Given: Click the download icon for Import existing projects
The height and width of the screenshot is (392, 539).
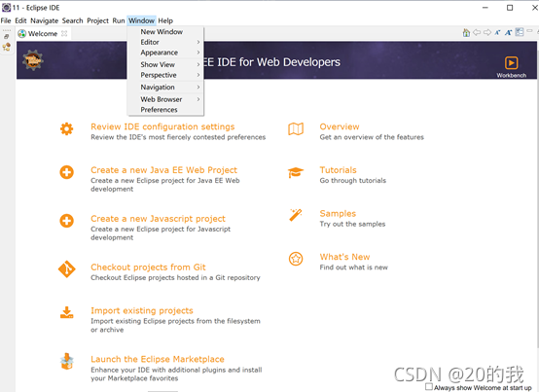Looking at the screenshot, I should coord(67,312).
